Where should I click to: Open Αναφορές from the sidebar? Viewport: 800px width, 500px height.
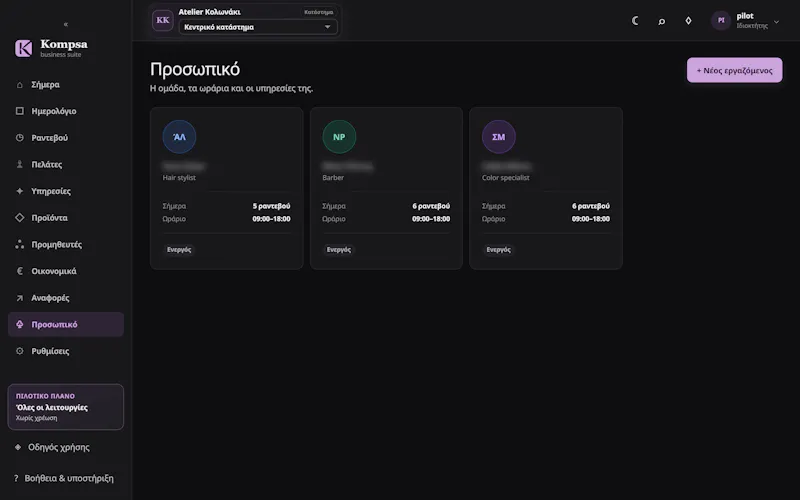click(x=66, y=298)
